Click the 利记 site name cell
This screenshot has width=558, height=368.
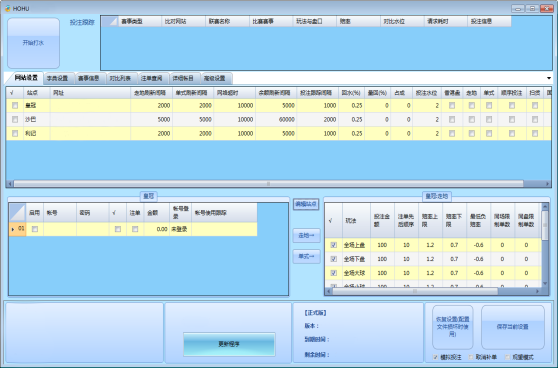[x=37, y=133]
